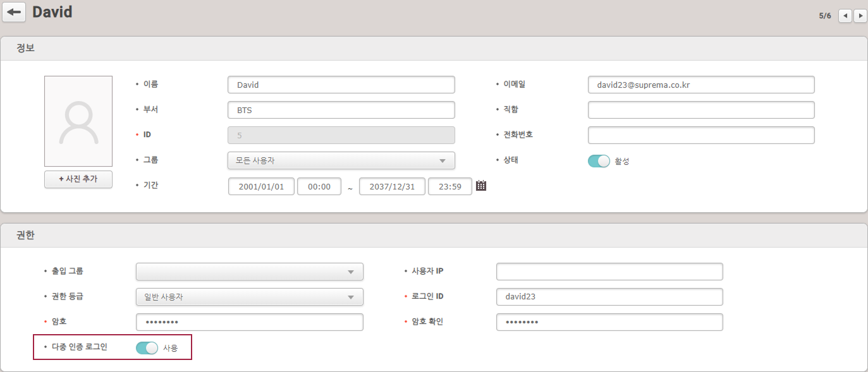Click the 이메일 field with david23@suprema.co.kr
The image size is (868, 372).
[x=701, y=85]
